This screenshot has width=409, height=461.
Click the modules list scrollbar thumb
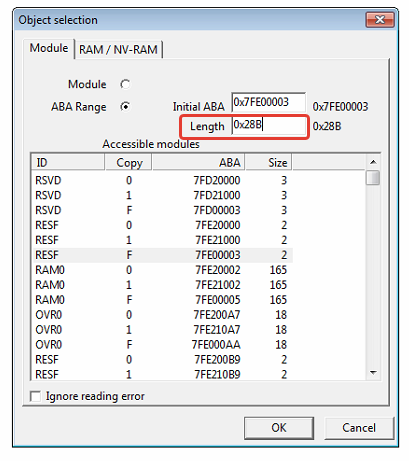coord(373,177)
